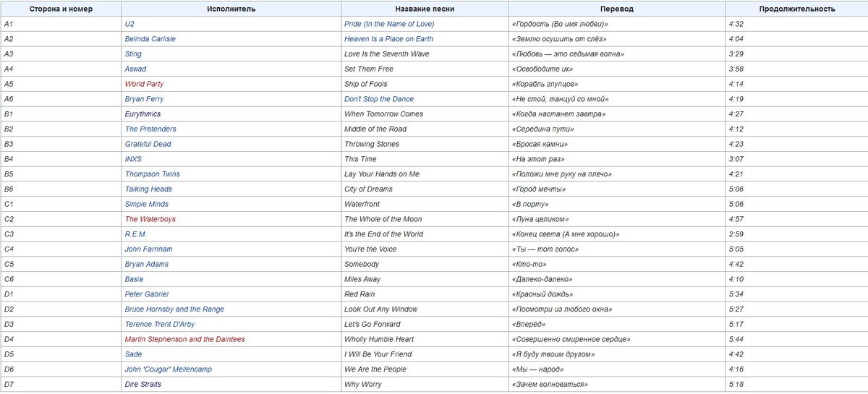Open the Belinda Carlisle artist link
The image size is (868, 394).
pos(150,39)
